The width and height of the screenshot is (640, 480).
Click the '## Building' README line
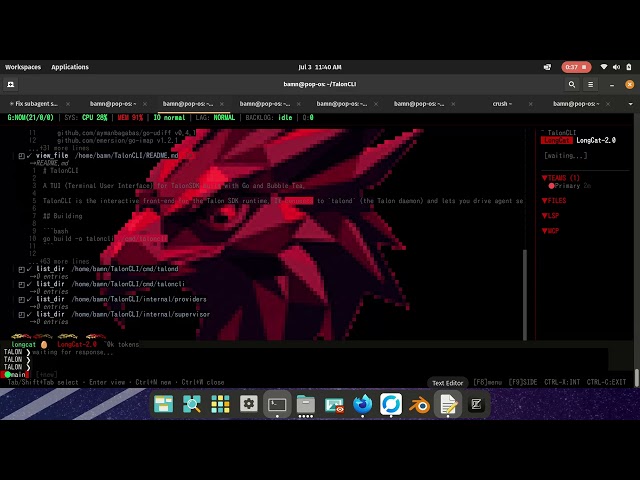click(x=62, y=216)
